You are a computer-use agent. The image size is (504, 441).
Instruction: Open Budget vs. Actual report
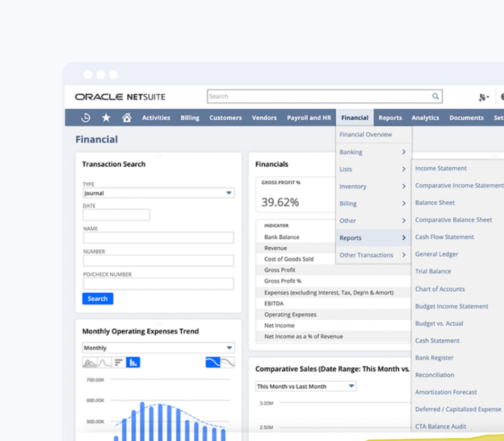point(439,324)
